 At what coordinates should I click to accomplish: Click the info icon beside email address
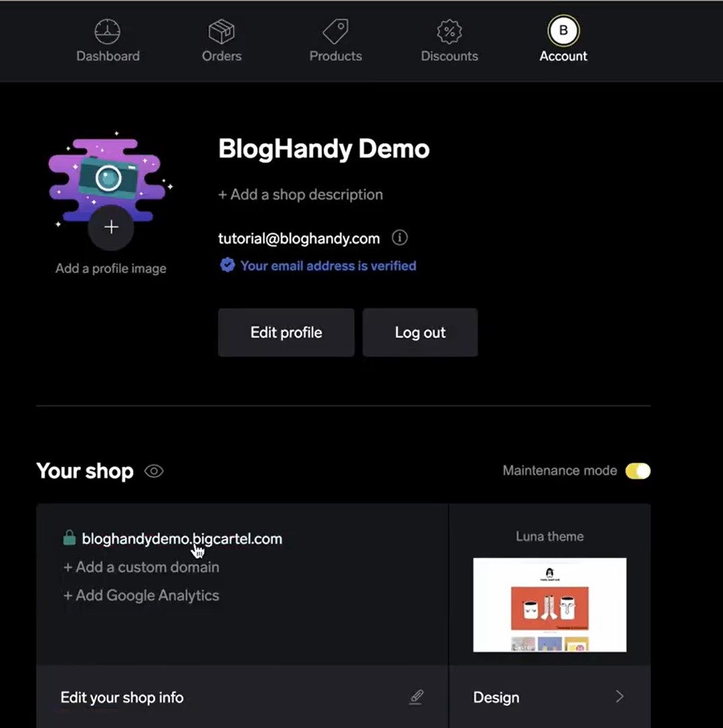400,238
